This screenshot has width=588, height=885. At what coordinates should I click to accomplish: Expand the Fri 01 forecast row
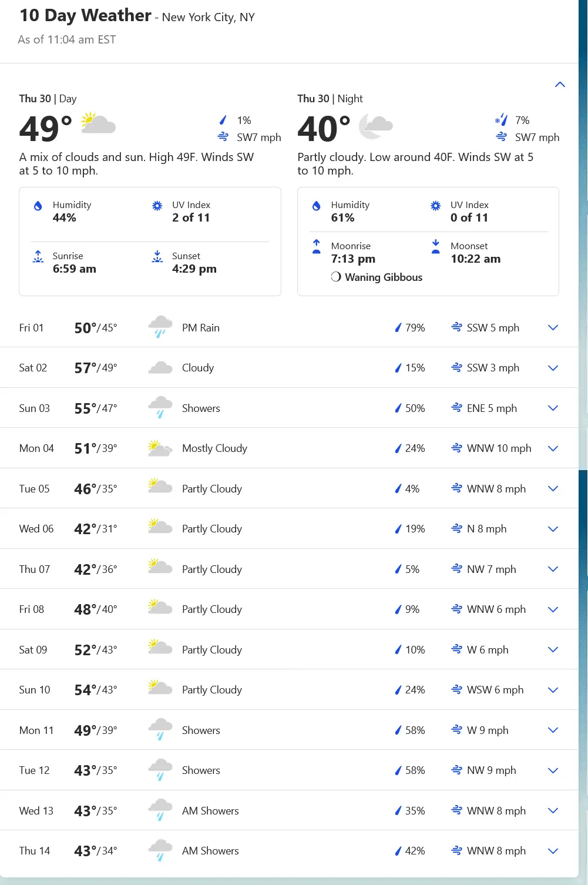(553, 328)
